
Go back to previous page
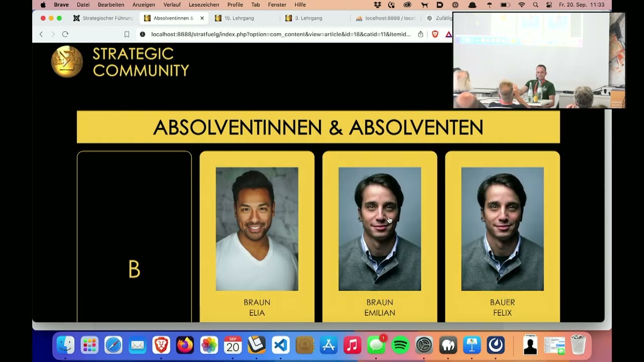(x=41, y=34)
